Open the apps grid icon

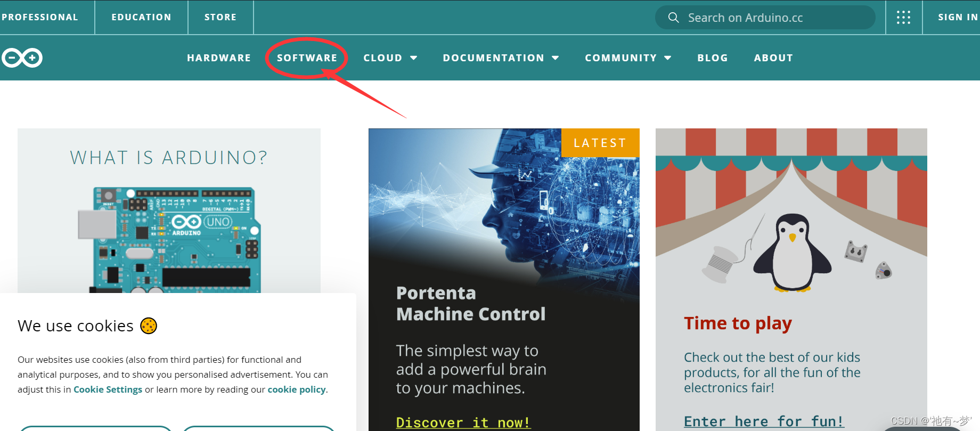click(903, 18)
